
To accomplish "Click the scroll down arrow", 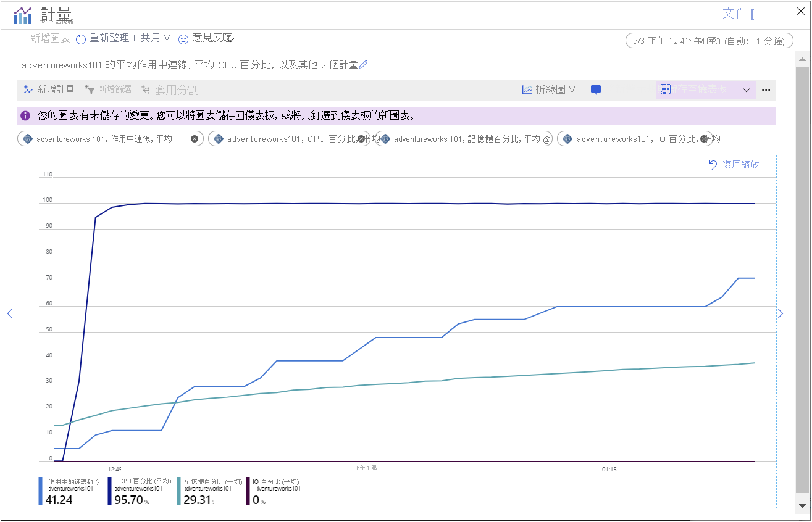I will [x=802, y=505].
